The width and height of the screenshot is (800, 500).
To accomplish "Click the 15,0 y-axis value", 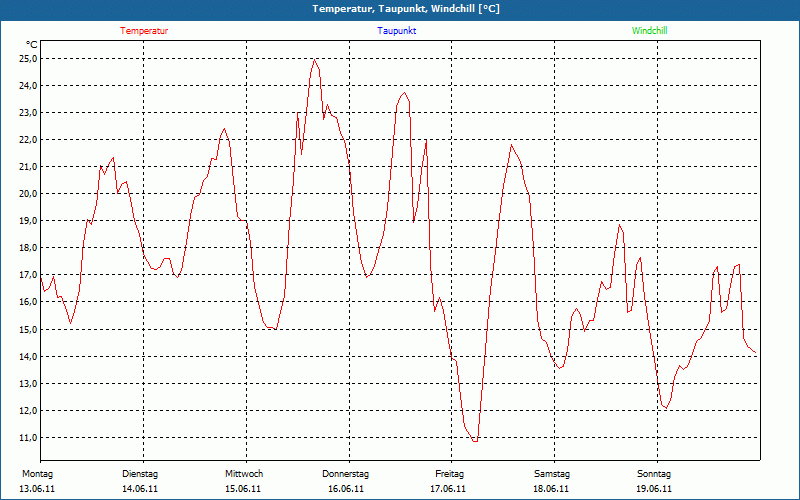I will click(x=28, y=330).
